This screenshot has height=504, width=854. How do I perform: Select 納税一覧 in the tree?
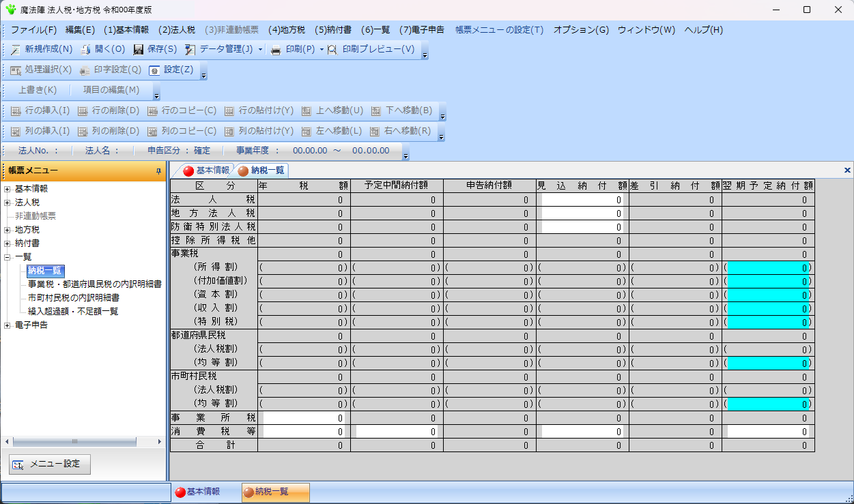point(45,271)
